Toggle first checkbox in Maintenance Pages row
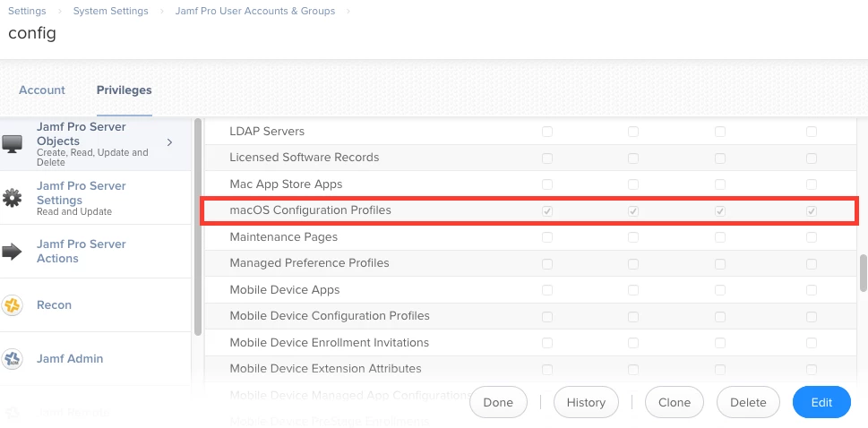The height and width of the screenshot is (428, 868). pos(547,237)
